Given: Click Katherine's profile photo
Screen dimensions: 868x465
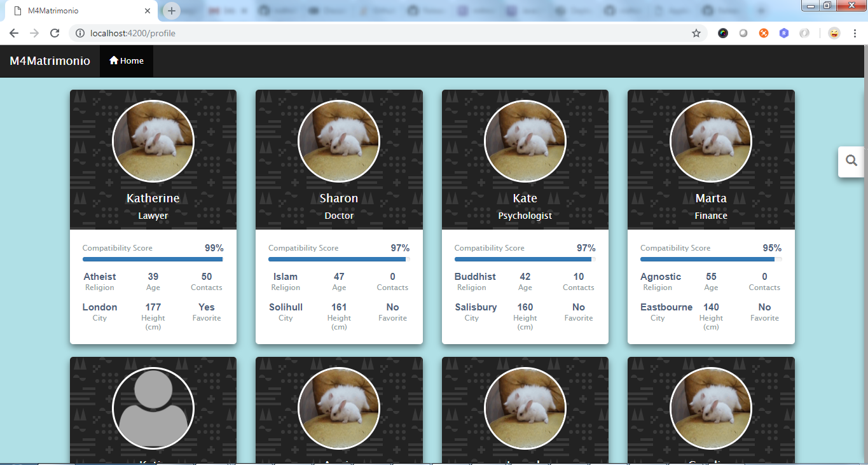Looking at the screenshot, I should coord(153,141).
